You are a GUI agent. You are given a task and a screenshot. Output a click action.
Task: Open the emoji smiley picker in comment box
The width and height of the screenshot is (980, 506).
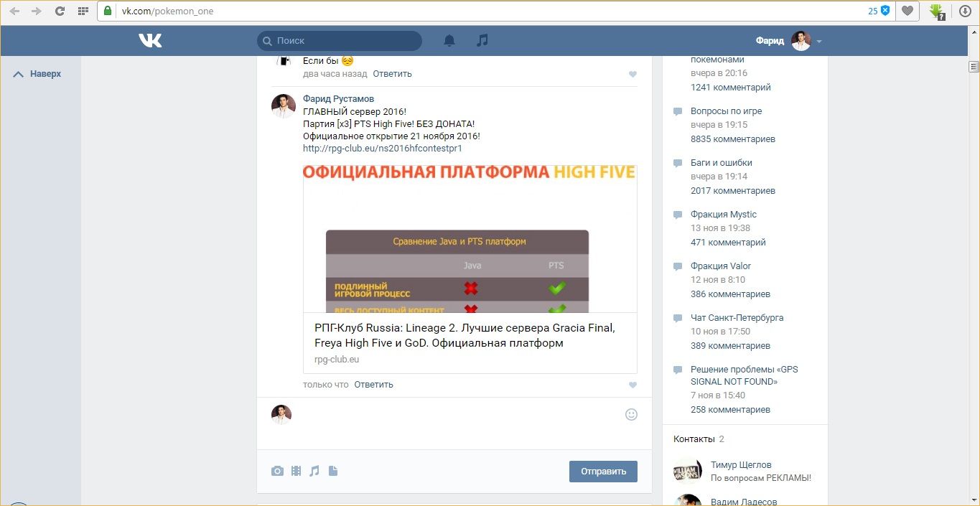point(631,414)
